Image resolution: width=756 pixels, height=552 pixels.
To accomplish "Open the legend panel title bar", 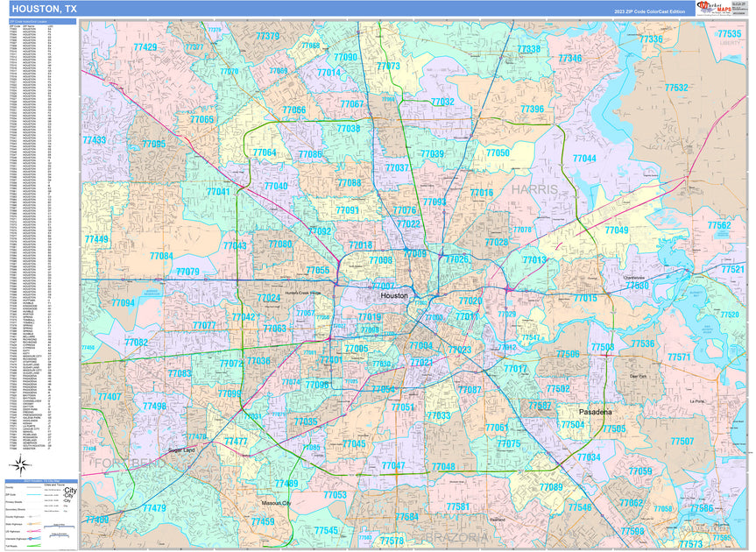I will pos(40,481).
